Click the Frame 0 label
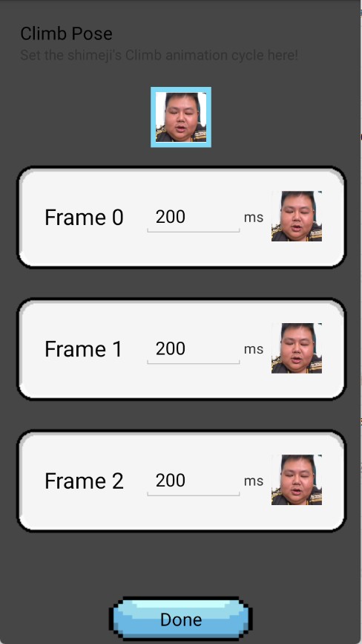The width and height of the screenshot is (362, 644). 84,218
